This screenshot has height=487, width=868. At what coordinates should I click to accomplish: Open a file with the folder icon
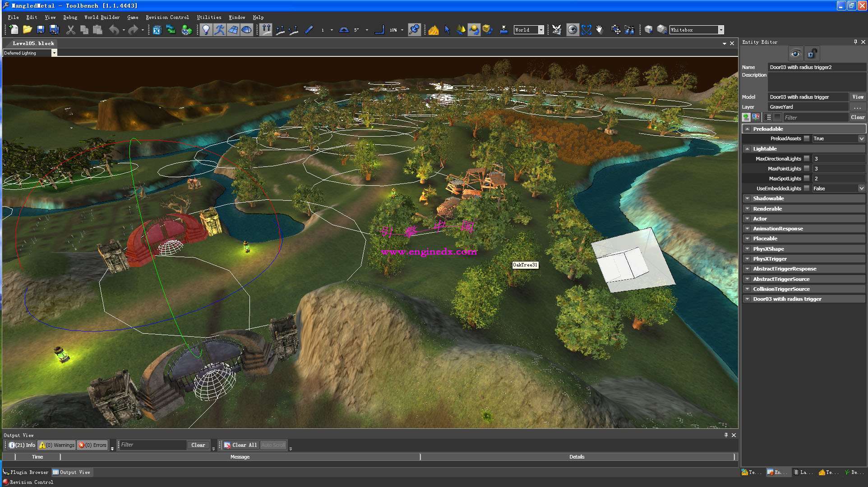click(x=27, y=30)
